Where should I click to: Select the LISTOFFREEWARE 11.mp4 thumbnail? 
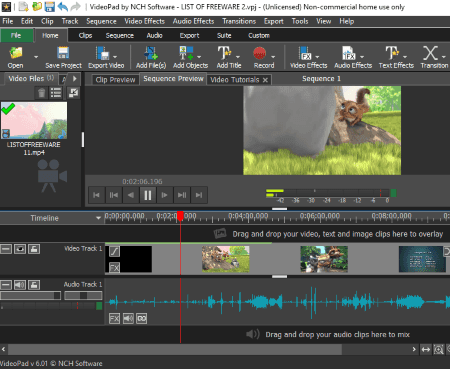tap(34, 120)
